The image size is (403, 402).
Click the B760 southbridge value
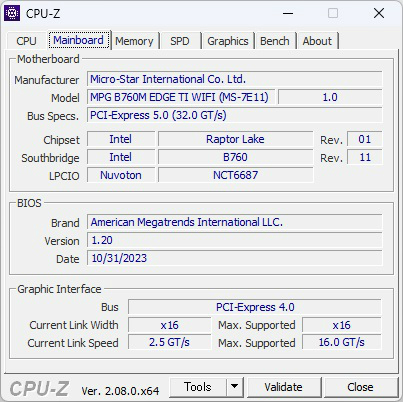tap(235, 157)
